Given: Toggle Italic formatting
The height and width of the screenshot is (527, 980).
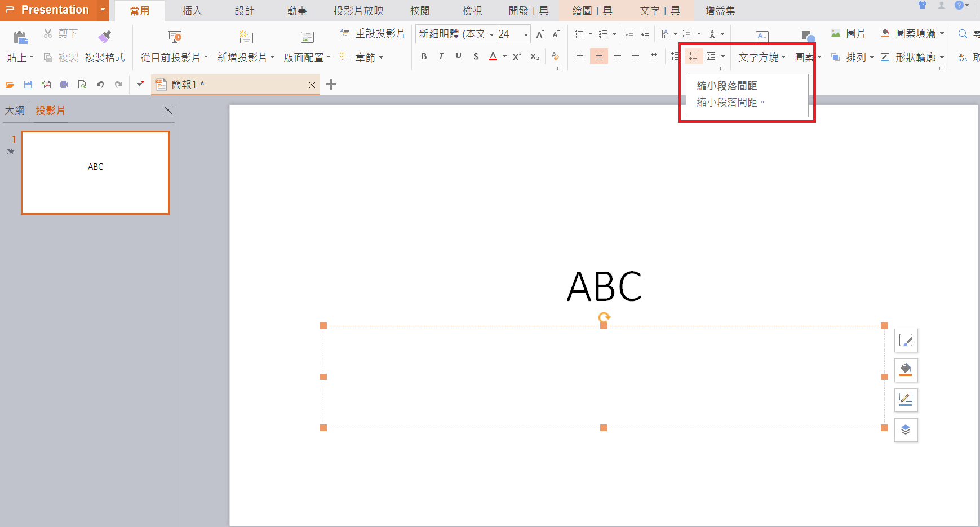Looking at the screenshot, I should (x=441, y=56).
